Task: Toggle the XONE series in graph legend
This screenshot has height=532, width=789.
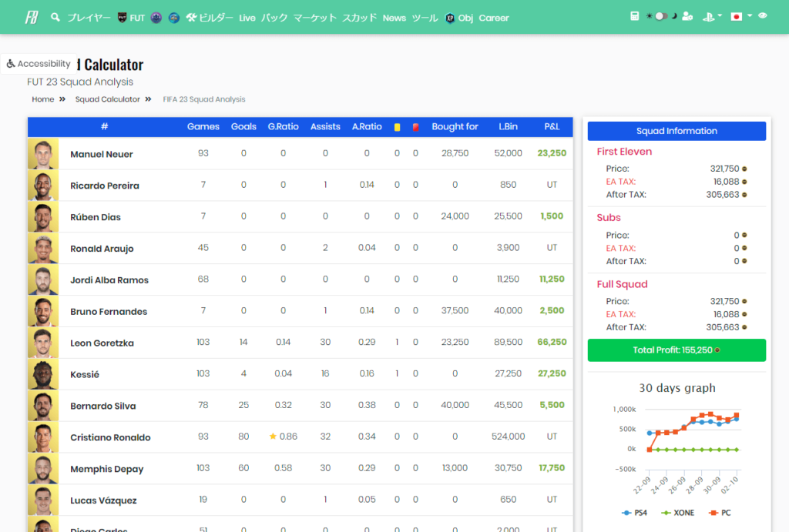Action: [x=678, y=513]
